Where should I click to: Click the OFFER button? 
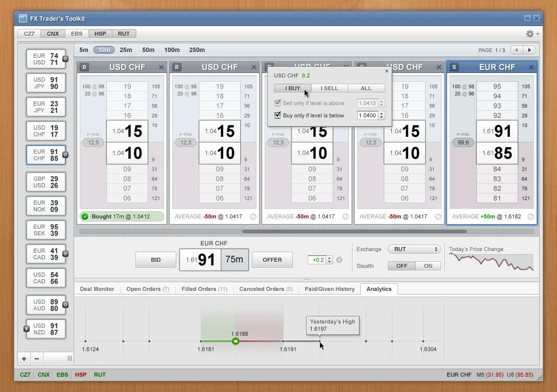(x=272, y=260)
